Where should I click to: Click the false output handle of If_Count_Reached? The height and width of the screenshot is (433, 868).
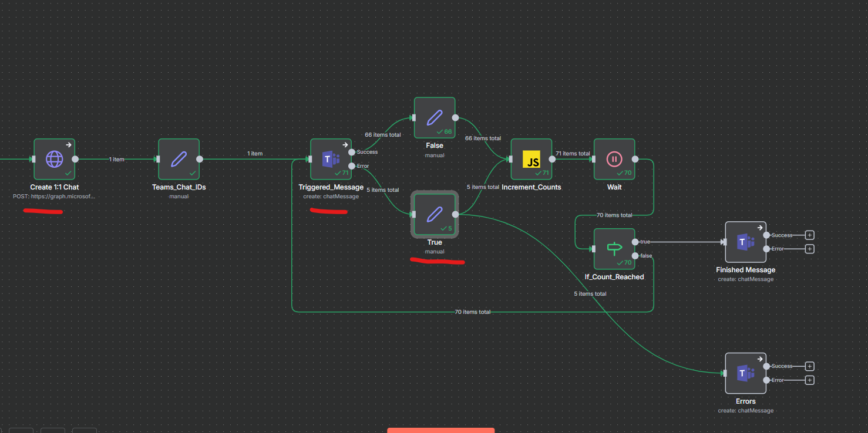coord(635,256)
